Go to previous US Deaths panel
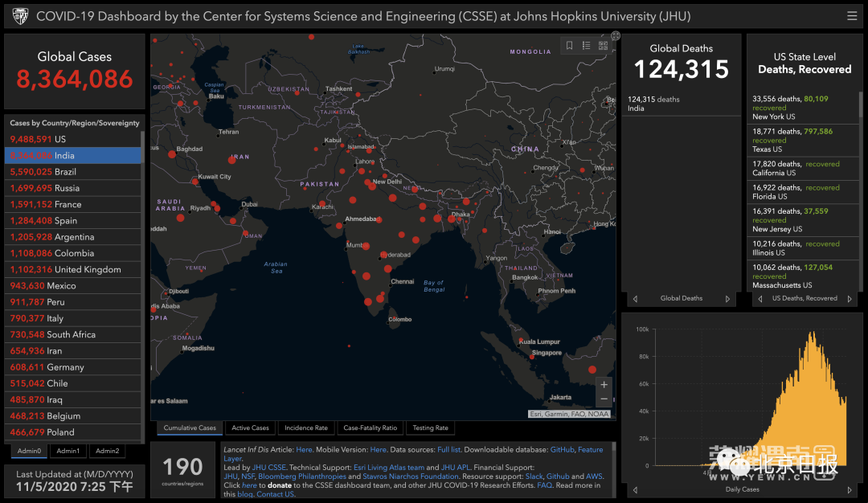 (x=760, y=299)
